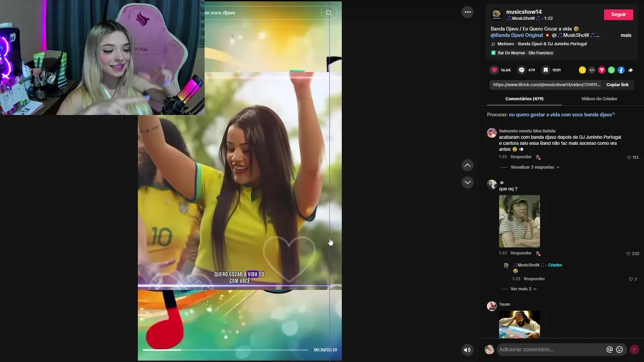This screenshot has height=362, width=644.
Task: Reply to Raimundo's comment via Responder
Action: pos(521,157)
